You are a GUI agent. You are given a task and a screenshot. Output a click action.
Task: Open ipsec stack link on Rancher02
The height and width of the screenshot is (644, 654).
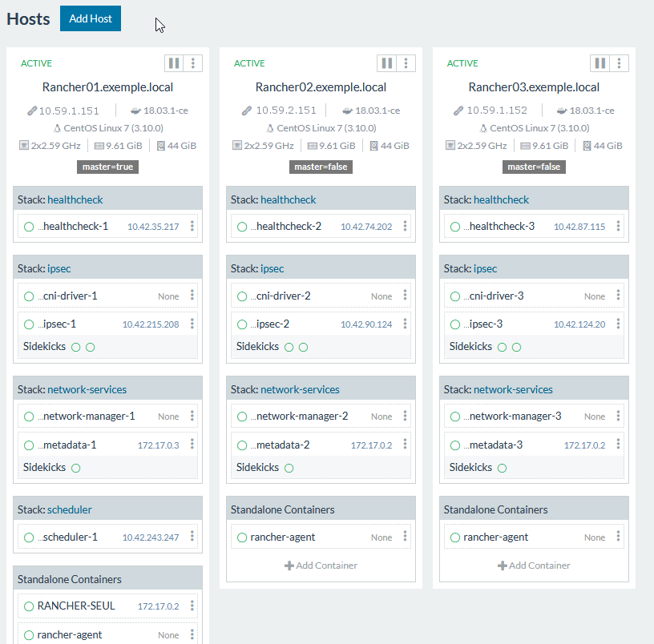(x=272, y=269)
